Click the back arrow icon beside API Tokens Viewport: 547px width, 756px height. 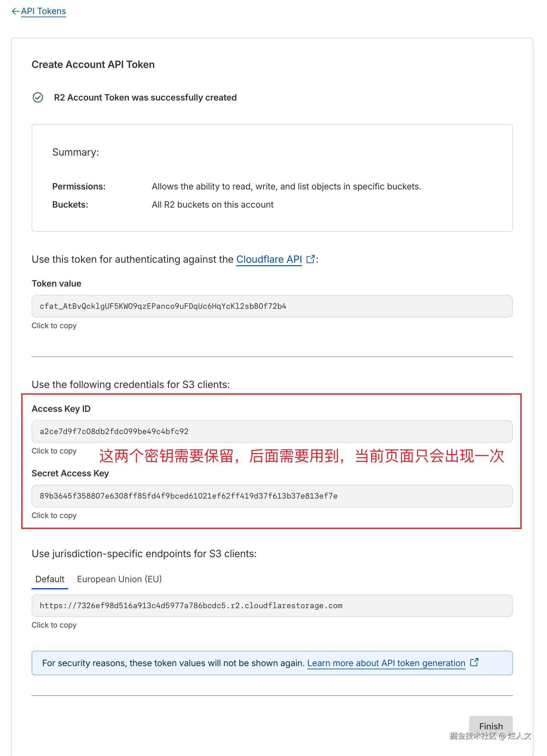[15, 11]
